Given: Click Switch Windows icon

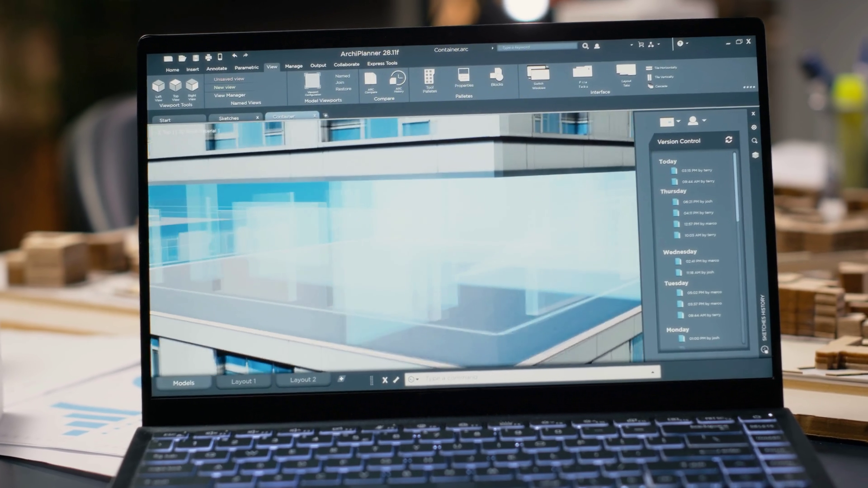Looking at the screenshot, I should [x=538, y=74].
